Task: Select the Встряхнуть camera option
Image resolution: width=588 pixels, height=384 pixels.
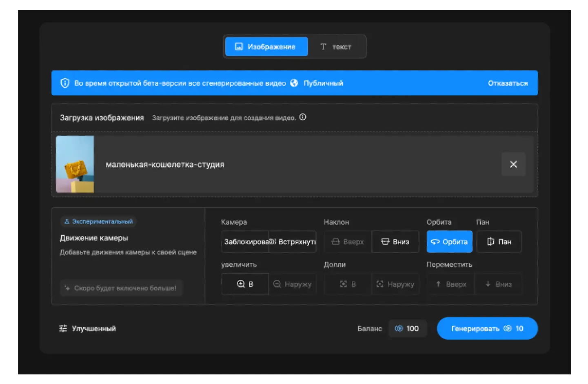Action: pos(293,242)
